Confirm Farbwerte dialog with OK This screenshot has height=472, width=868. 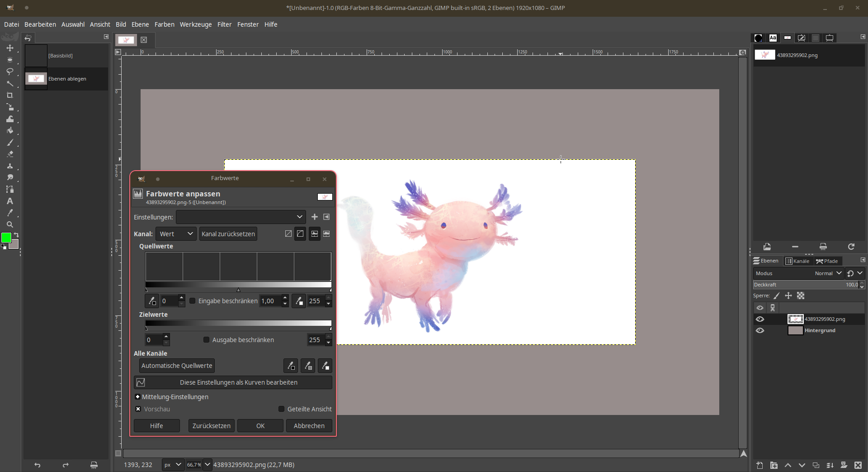pyautogui.click(x=260, y=426)
